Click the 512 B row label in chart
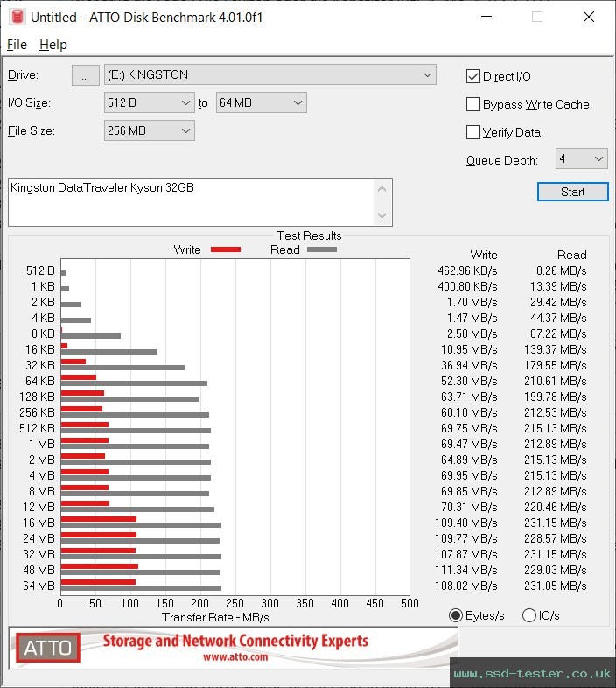This screenshot has height=688, width=616. (x=40, y=270)
